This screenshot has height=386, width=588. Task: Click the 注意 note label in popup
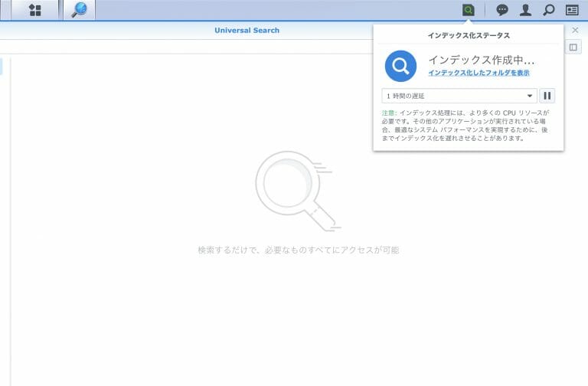pyautogui.click(x=389, y=113)
